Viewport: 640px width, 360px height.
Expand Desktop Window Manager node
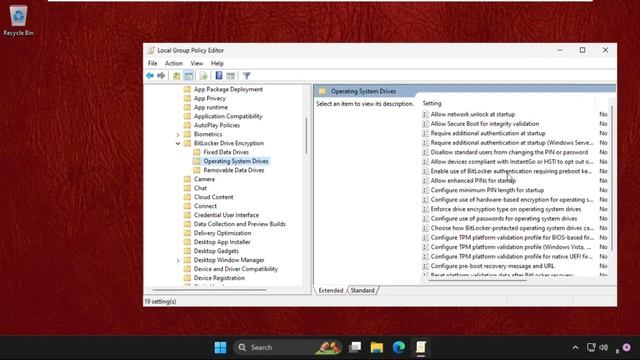[178, 260]
